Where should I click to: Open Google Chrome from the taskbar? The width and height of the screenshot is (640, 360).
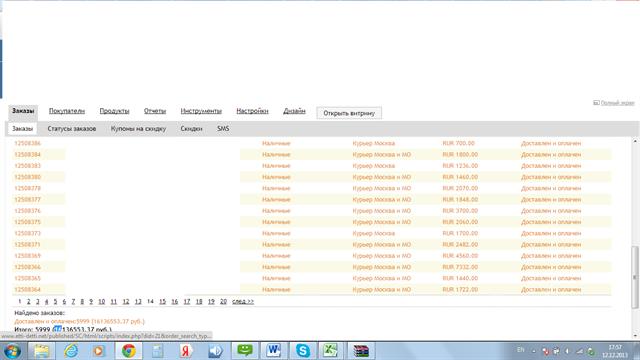[129, 351]
